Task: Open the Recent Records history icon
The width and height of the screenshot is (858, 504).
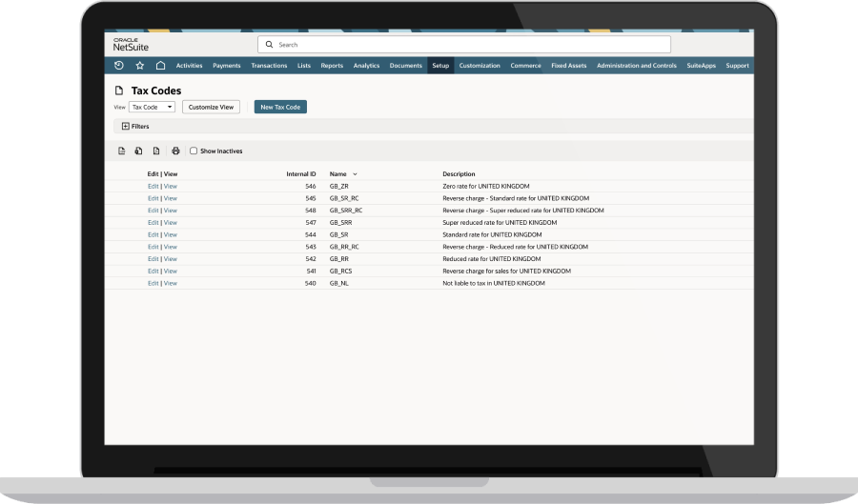Action: (x=119, y=66)
